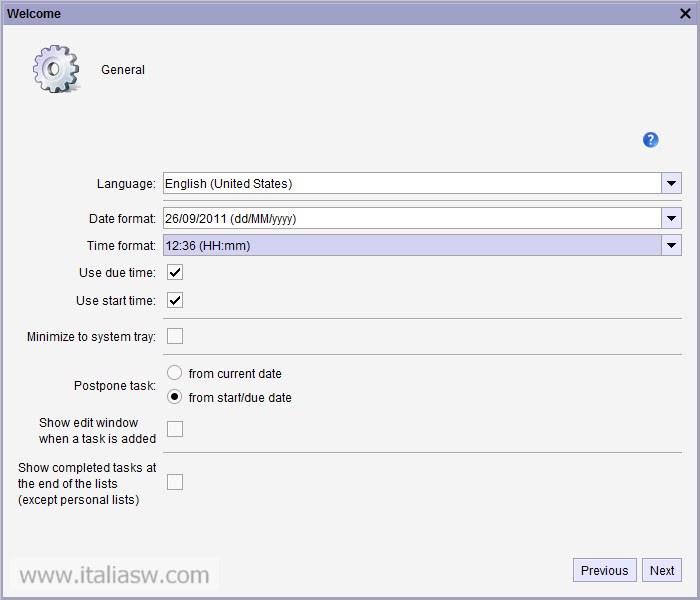700x600 pixels.
Task: Disable the Use start time checkbox
Action: (175, 300)
